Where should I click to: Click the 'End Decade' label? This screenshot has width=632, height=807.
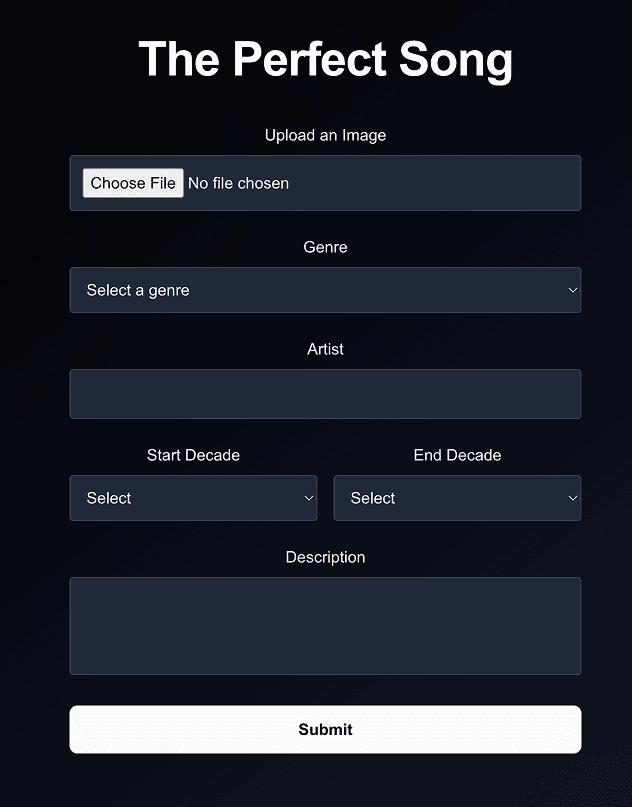pyautogui.click(x=457, y=455)
